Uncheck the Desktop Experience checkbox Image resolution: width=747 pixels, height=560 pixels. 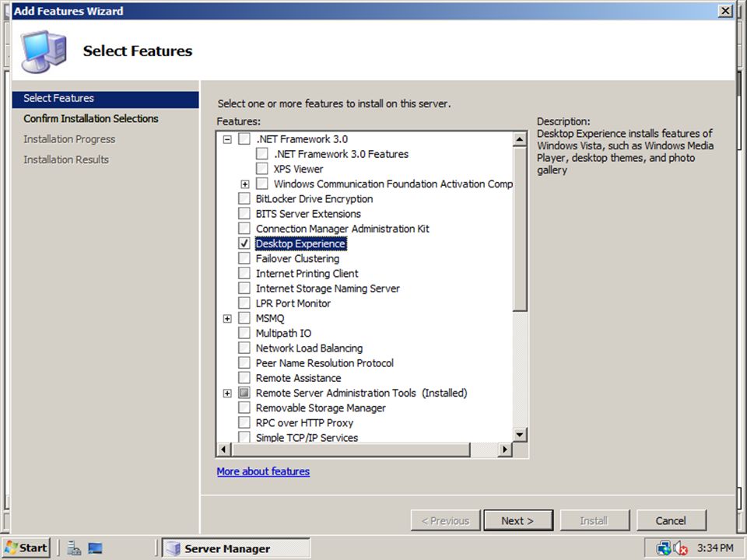tap(244, 243)
